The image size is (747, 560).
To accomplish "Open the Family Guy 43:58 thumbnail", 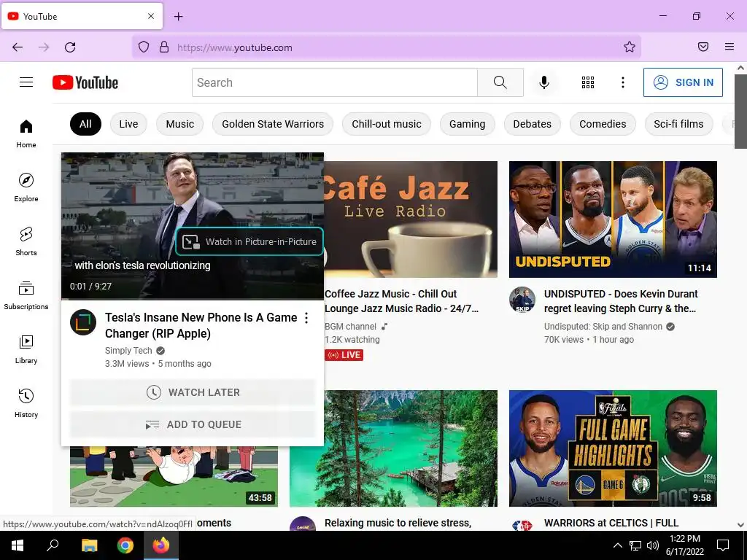I will click(174, 476).
